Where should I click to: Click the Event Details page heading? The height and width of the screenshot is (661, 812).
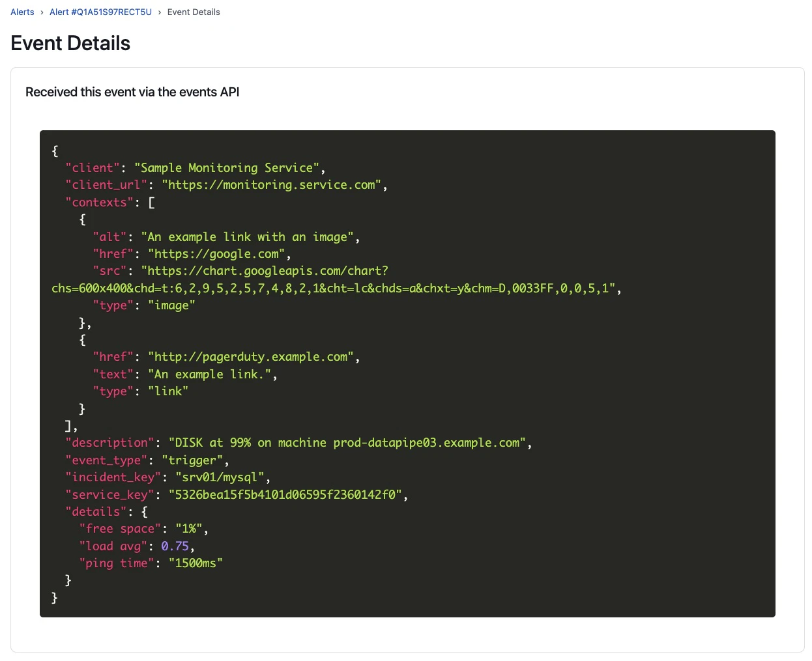[x=70, y=44]
